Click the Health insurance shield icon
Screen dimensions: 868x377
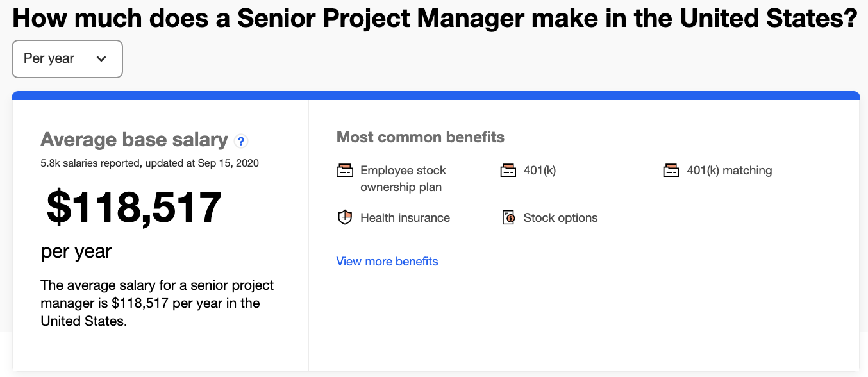345,218
